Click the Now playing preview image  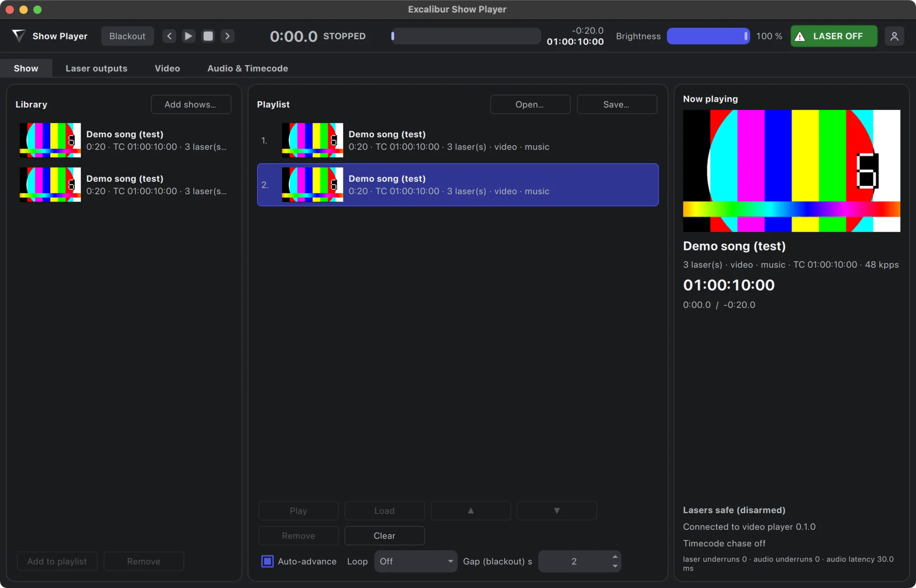point(792,171)
